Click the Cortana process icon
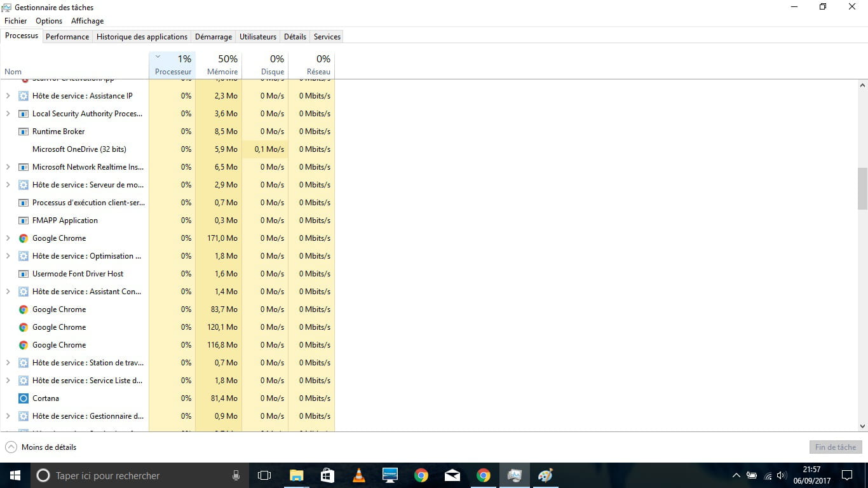Image resolution: width=868 pixels, height=488 pixels. [x=24, y=398]
